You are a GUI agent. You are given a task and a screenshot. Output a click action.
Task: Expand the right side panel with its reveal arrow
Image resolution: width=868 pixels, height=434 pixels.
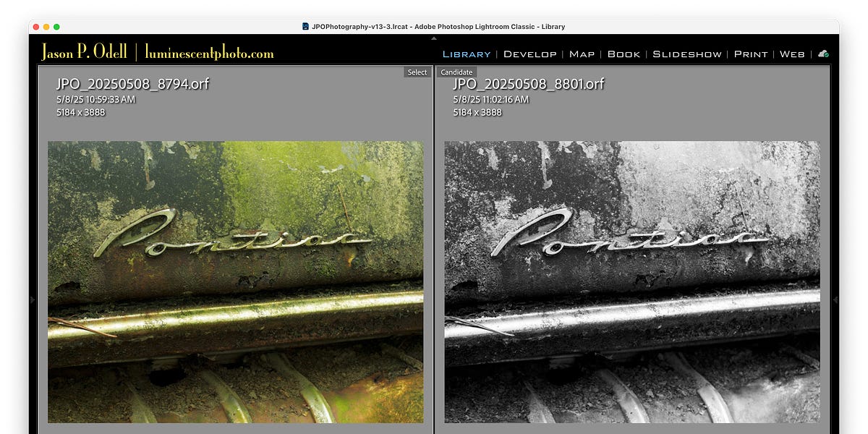[x=835, y=299]
